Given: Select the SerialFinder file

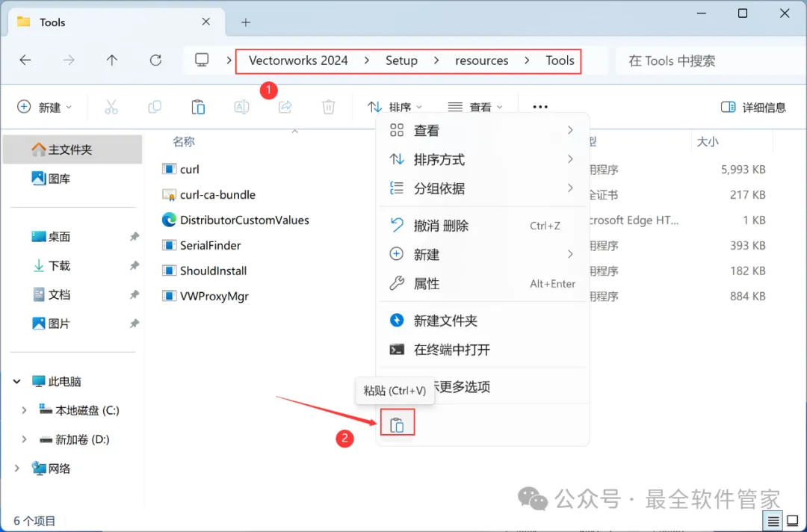Looking at the screenshot, I should point(202,245).
